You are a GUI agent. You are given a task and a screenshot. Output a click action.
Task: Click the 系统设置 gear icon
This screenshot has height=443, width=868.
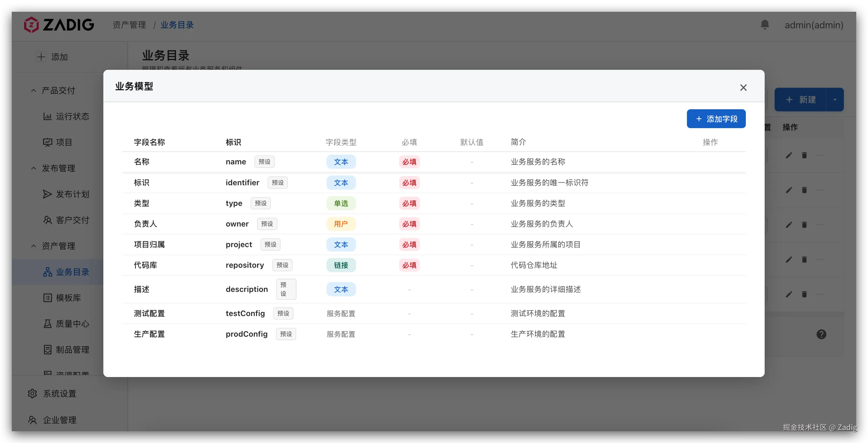32,394
